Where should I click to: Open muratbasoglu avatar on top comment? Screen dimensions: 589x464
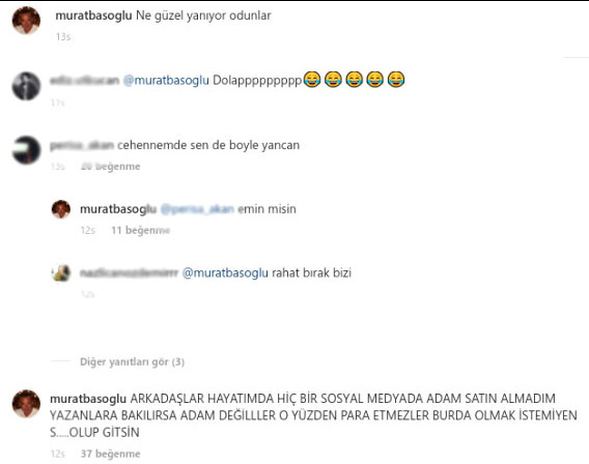(26, 21)
